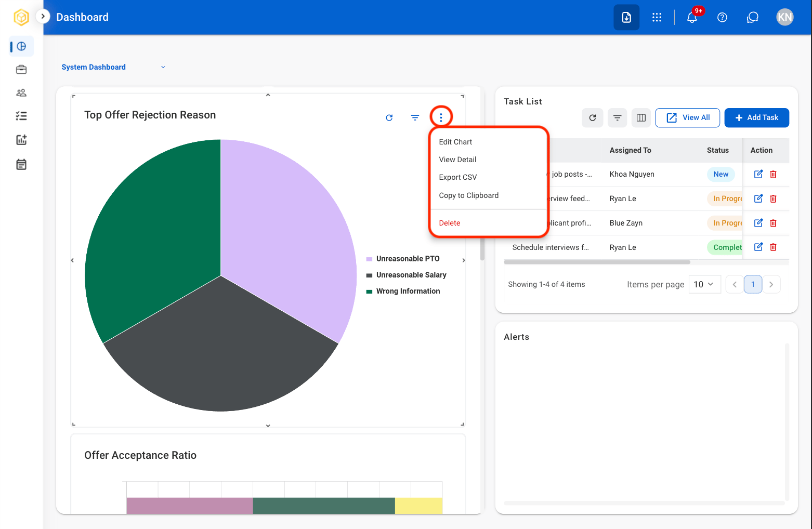The width and height of the screenshot is (812, 529).
Task: Open the calendar sidebar icon
Action: (x=21, y=165)
